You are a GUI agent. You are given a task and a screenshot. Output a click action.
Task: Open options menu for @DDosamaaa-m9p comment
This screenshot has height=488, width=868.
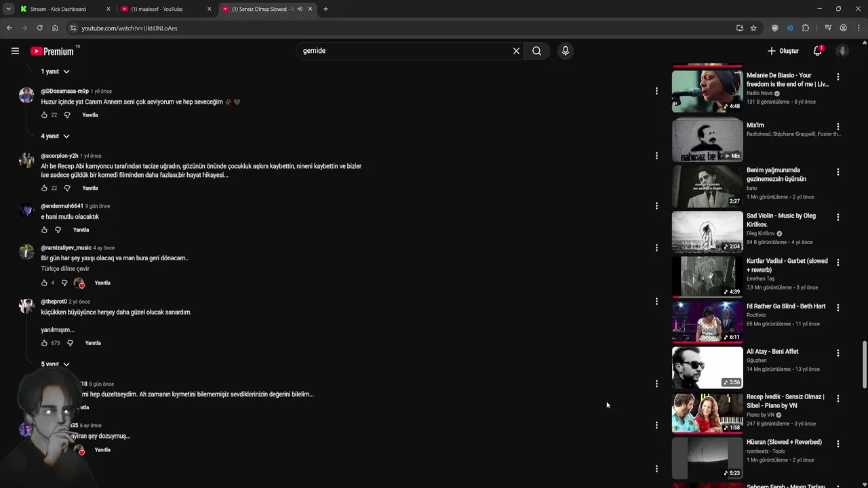tap(656, 91)
